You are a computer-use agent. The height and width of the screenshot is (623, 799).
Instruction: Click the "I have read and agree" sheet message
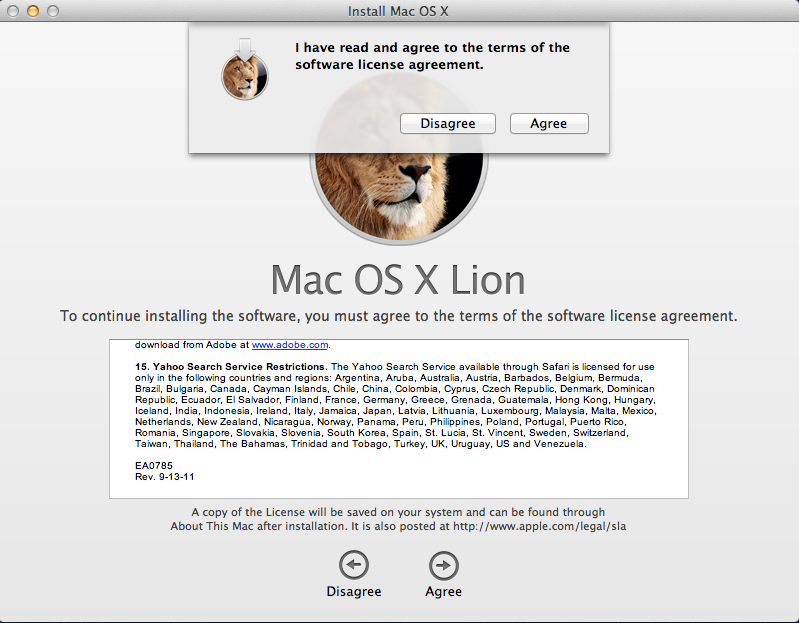tap(432, 56)
